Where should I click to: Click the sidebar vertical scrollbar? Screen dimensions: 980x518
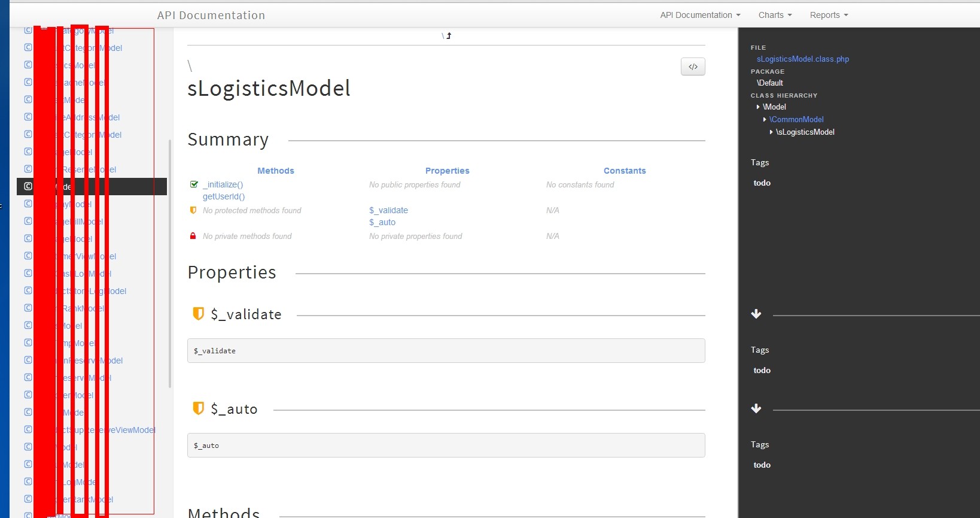[170, 263]
